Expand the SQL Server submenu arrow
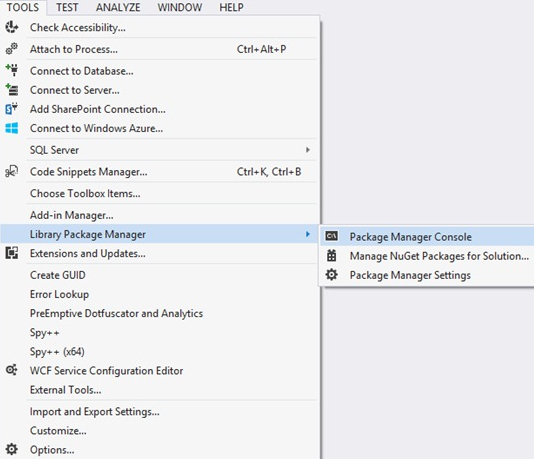 308,150
